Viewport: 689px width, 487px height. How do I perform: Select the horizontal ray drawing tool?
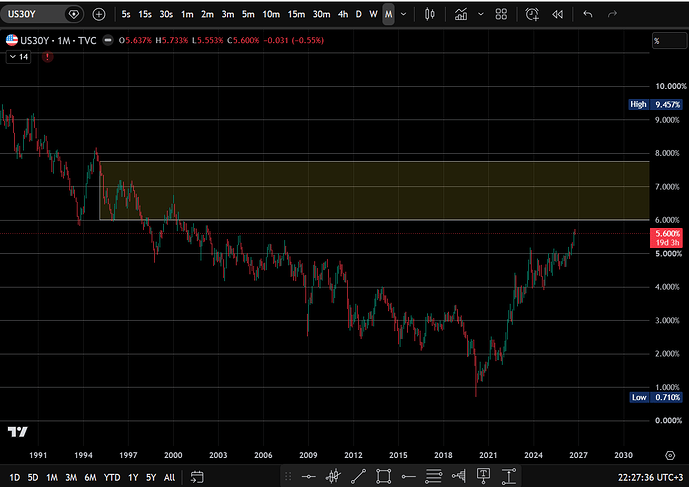pyautogui.click(x=409, y=476)
